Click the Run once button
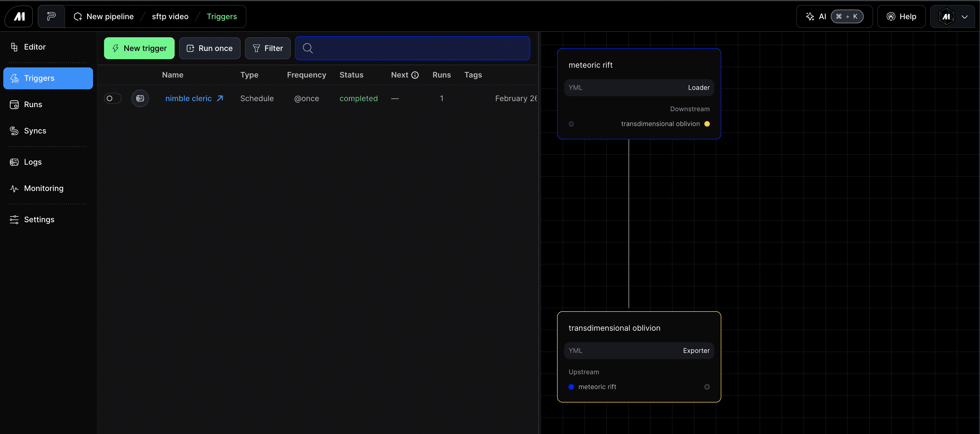 click(210, 48)
